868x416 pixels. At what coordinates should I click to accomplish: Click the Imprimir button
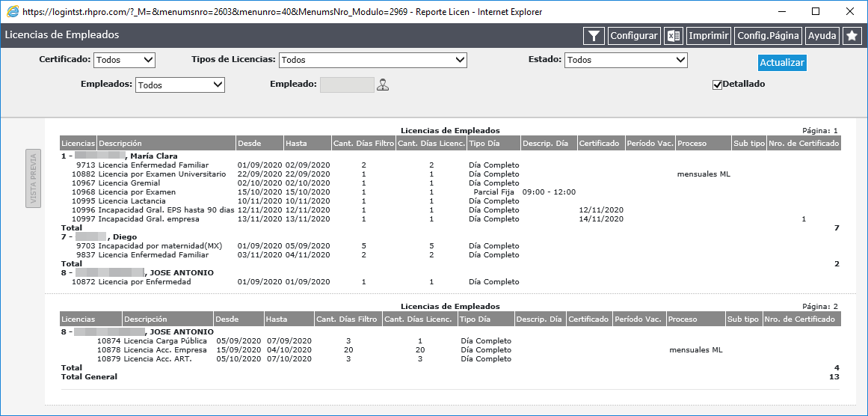click(x=709, y=35)
